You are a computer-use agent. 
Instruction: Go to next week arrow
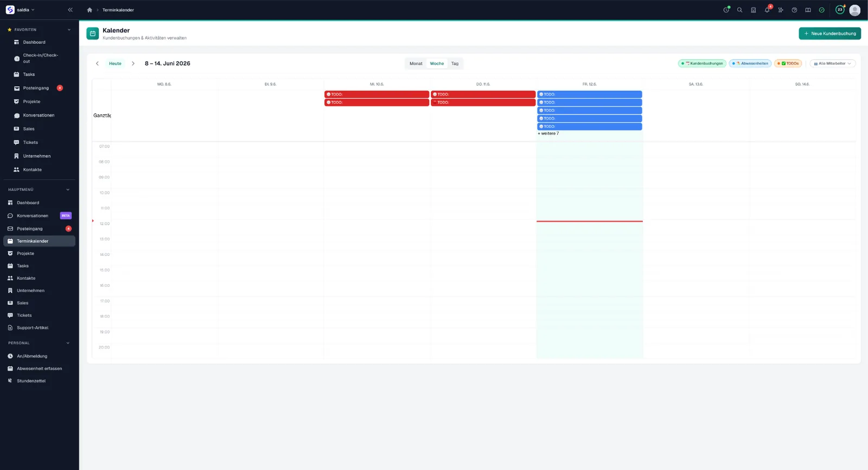pyautogui.click(x=133, y=63)
